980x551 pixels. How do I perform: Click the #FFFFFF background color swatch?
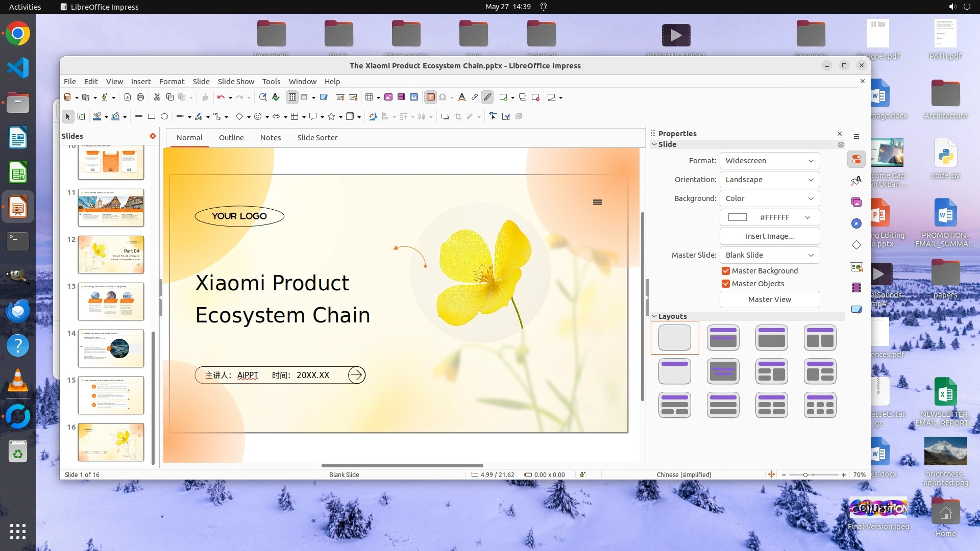(x=737, y=217)
